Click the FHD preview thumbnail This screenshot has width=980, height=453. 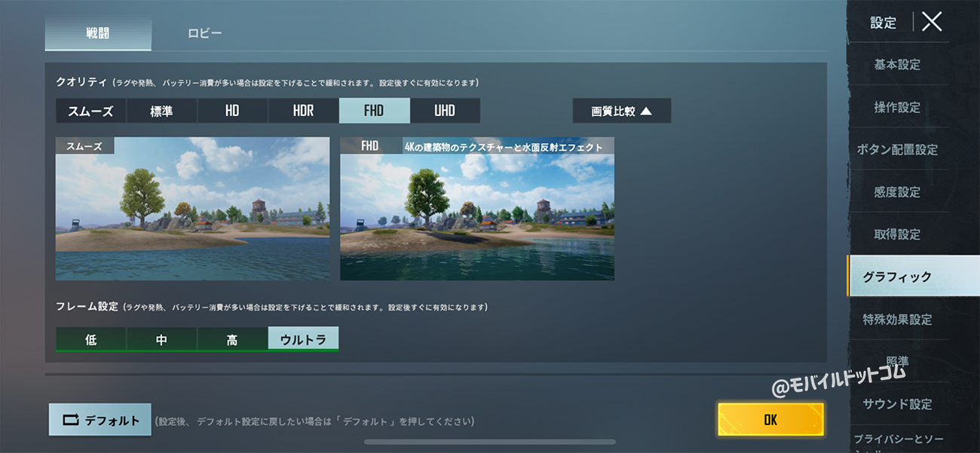click(477, 209)
